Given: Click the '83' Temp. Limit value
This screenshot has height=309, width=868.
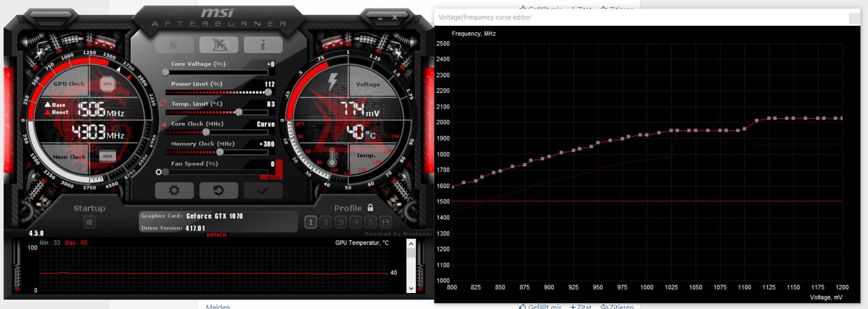Looking at the screenshot, I should pyautogui.click(x=271, y=104).
